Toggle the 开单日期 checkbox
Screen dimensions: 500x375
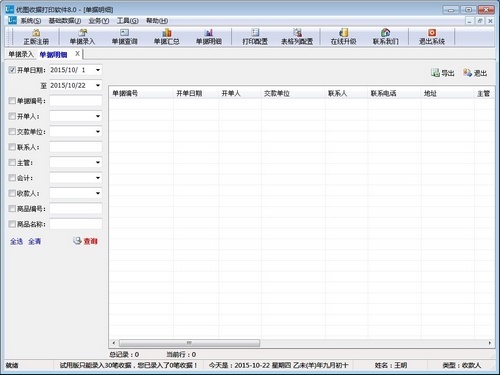12,70
